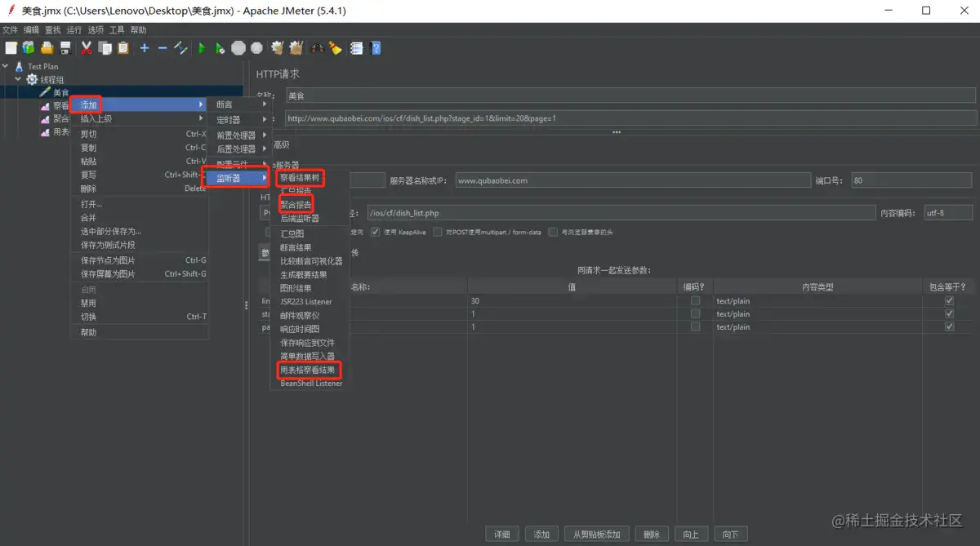The width and height of the screenshot is (980, 546).
Task: Toggle 编码 checkbox in third parameter row
Action: coord(695,326)
